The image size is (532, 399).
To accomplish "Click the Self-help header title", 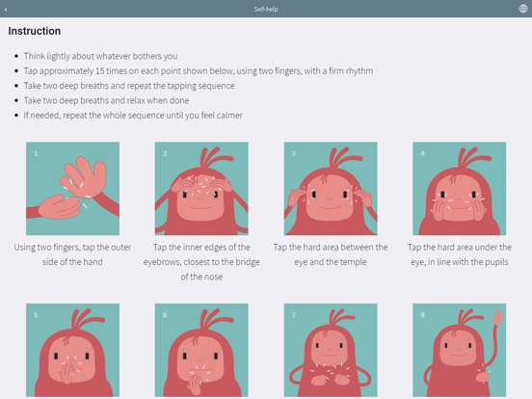I will coord(266,10).
